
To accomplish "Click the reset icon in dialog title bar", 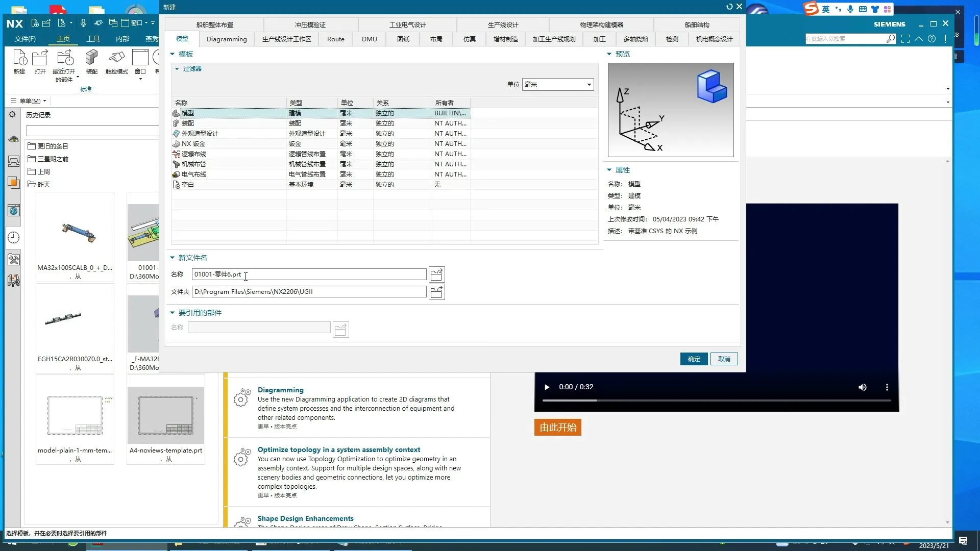I will click(x=729, y=7).
